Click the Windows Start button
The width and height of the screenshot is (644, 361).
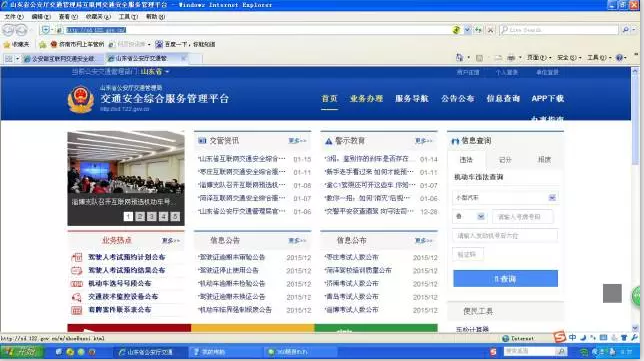pos(22,352)
